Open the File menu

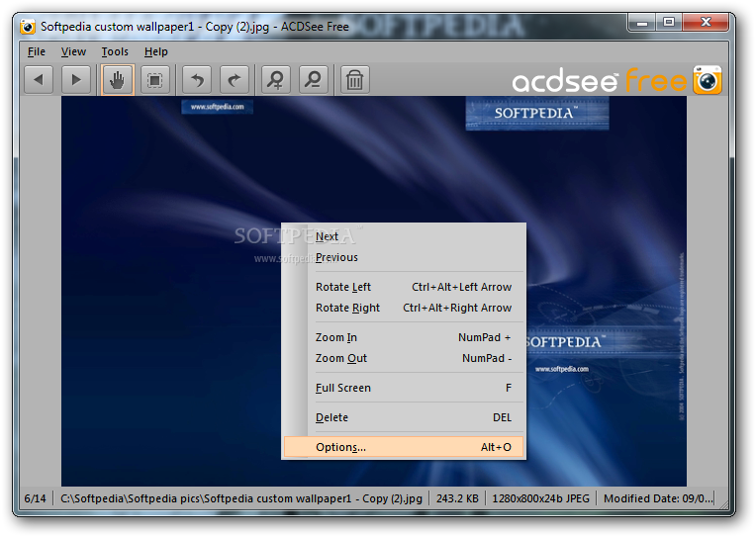point(37,51)
